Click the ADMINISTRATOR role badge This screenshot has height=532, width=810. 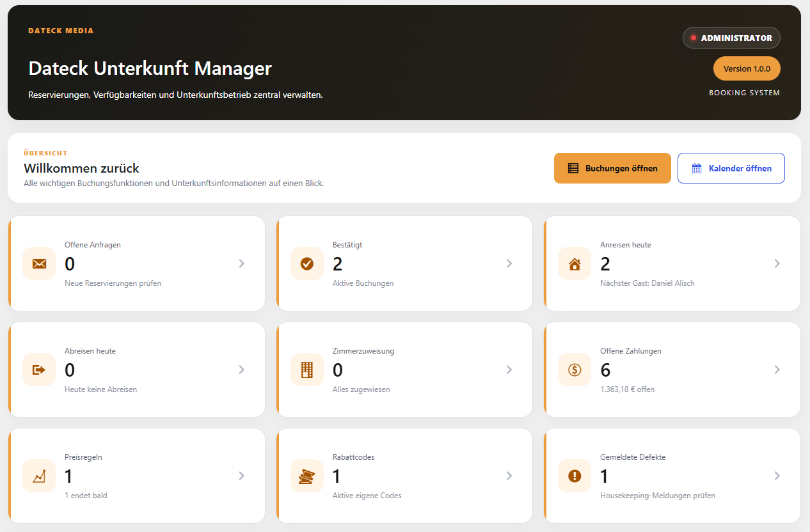coord(731,38)
